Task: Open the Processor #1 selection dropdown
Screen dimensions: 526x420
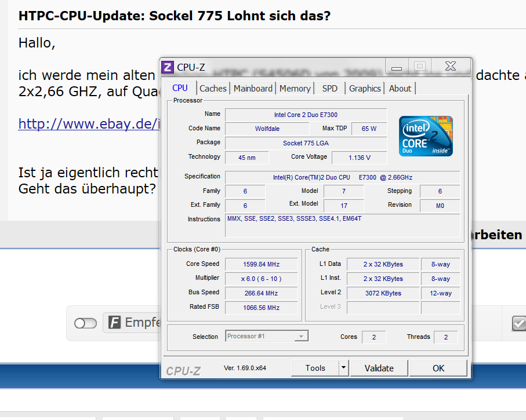Action: 267,336
